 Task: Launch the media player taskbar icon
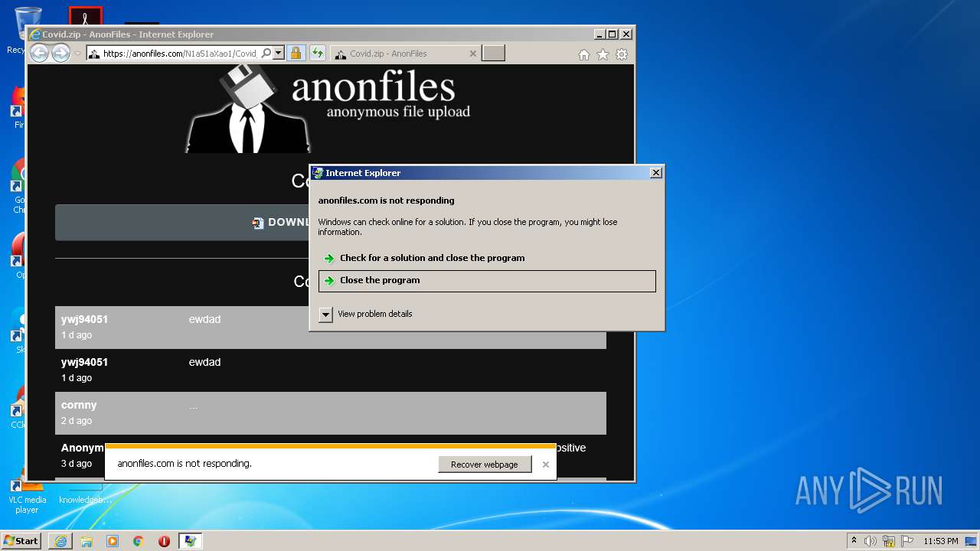113,541
